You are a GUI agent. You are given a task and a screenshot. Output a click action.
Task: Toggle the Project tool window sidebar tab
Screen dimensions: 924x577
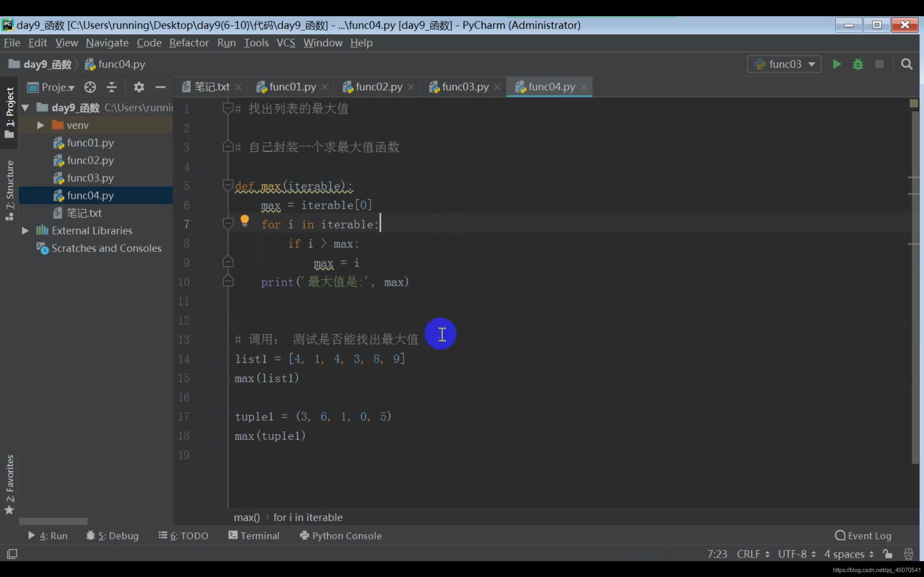[x=9, y=112]
